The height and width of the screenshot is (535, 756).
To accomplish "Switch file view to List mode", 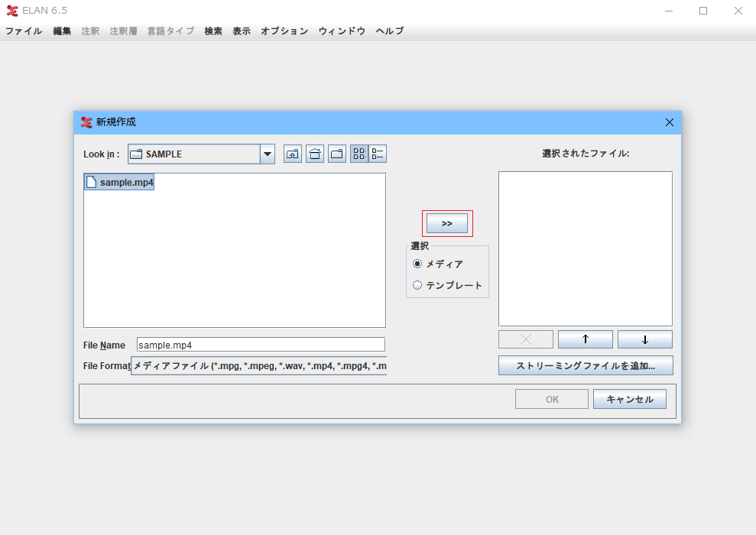I will [x=359, y=154].
